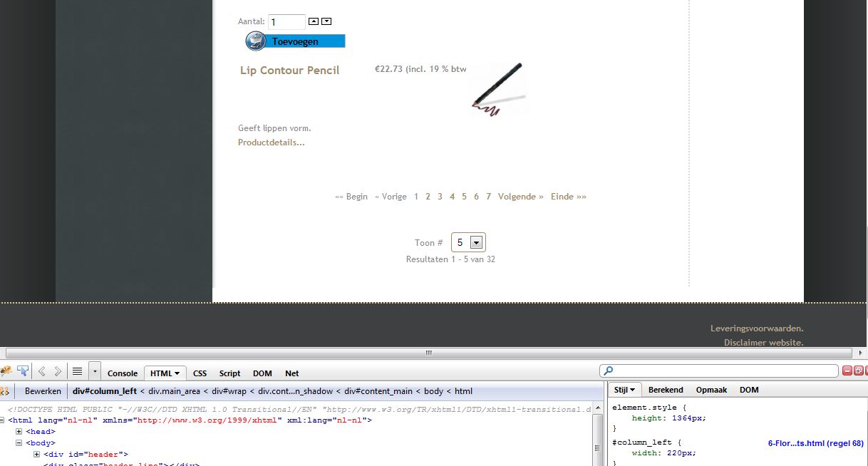Decrease quantity with the down arrow

point(326,21)
